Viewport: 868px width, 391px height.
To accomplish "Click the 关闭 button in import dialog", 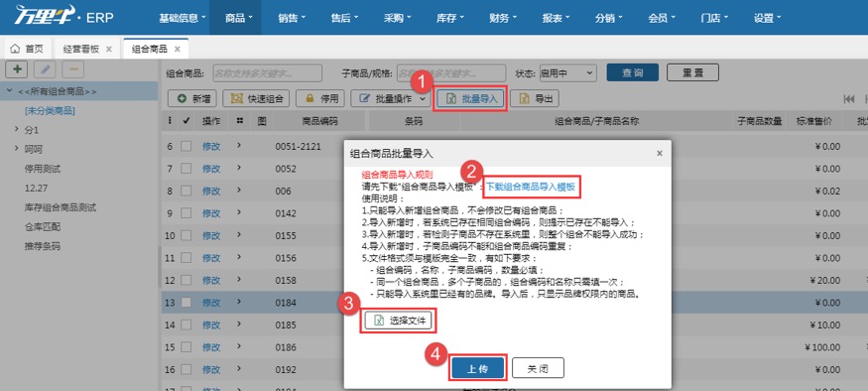I will 538,368.
